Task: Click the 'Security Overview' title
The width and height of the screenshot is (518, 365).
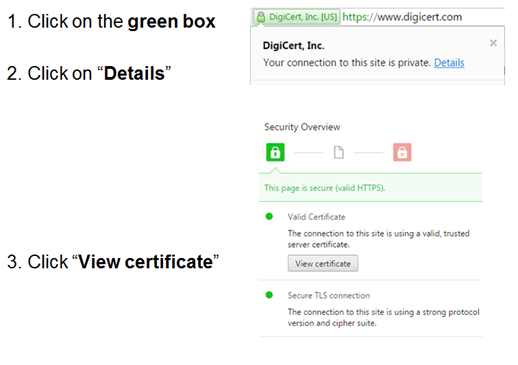Action: 302,127
